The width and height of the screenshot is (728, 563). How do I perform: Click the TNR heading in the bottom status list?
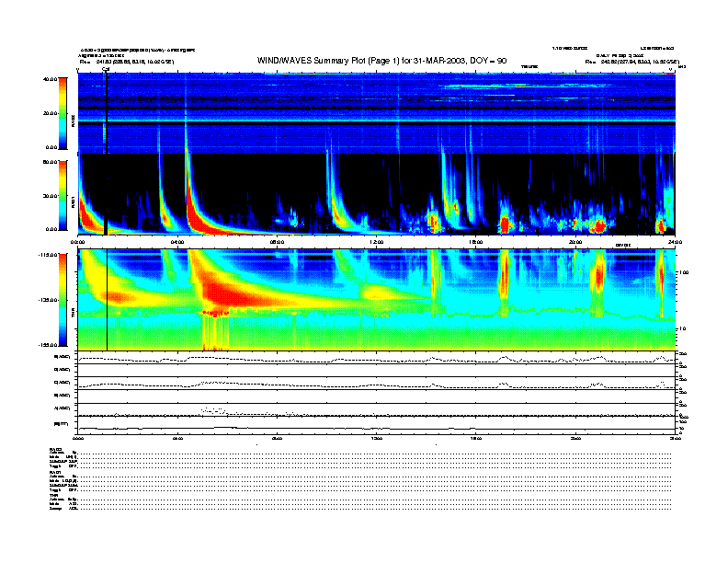tap(53, 496)
